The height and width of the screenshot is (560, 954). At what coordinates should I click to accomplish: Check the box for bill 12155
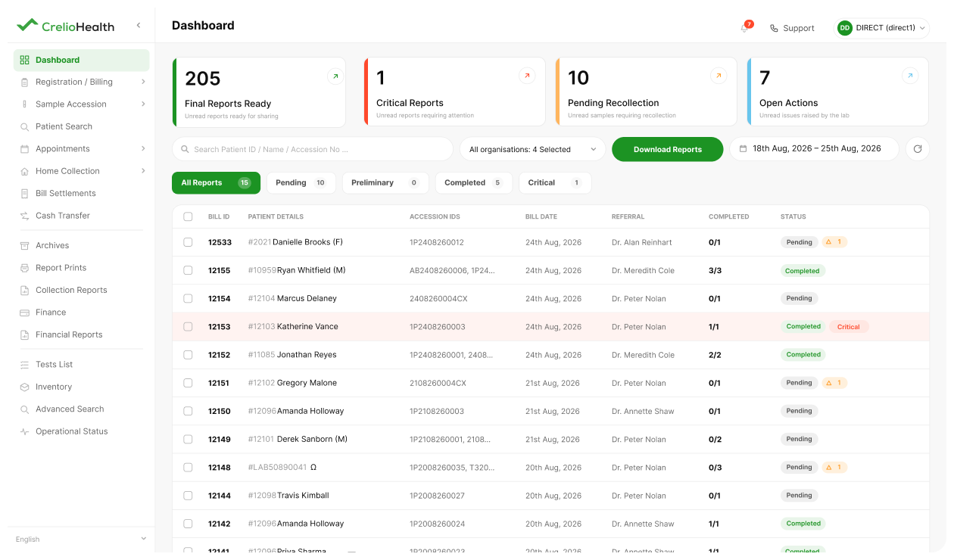point(188,270)
